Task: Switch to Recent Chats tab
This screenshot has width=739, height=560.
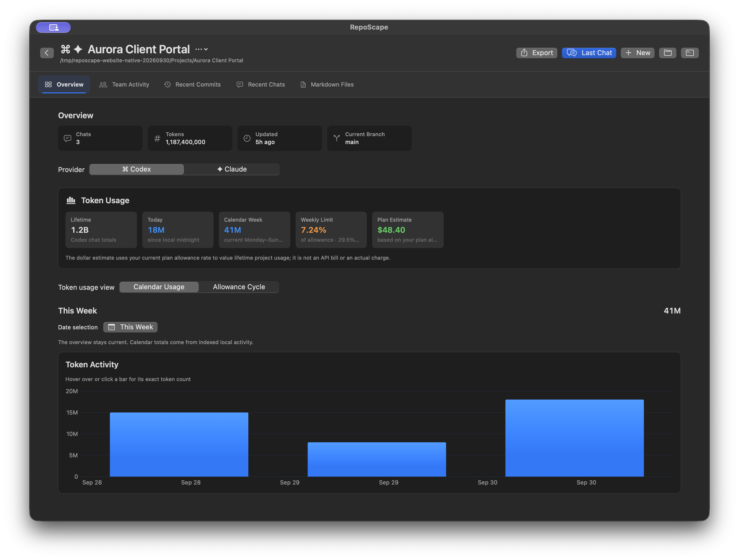Action: click(x=260, y=84)
